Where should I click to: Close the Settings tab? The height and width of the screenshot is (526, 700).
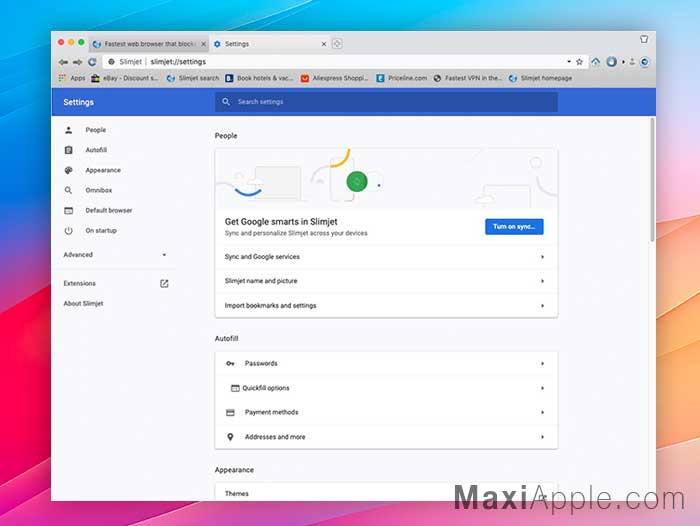tap(324, 44)
